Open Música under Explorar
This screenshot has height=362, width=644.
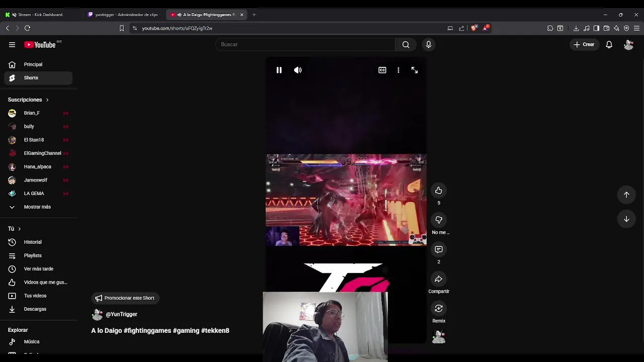[38, 342]
